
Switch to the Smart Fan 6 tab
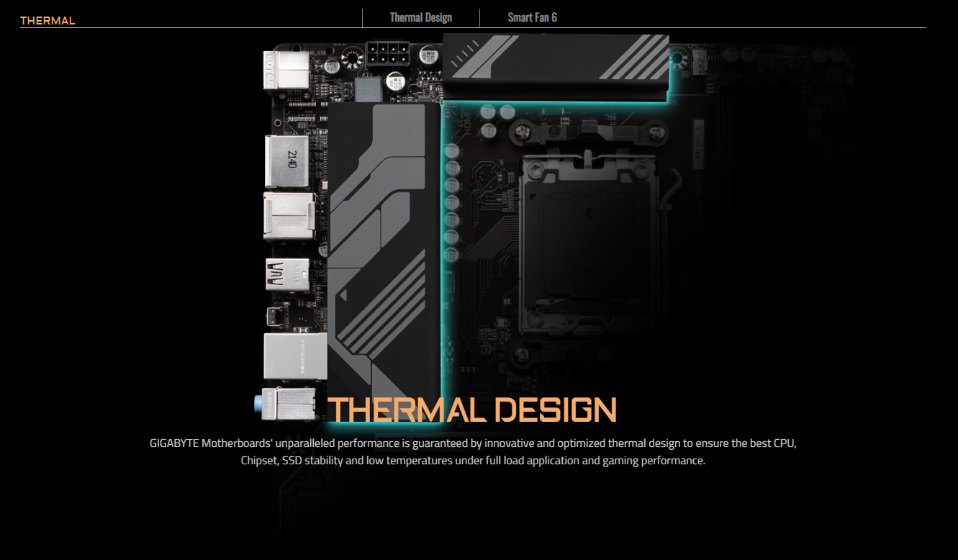coord(532,17)
